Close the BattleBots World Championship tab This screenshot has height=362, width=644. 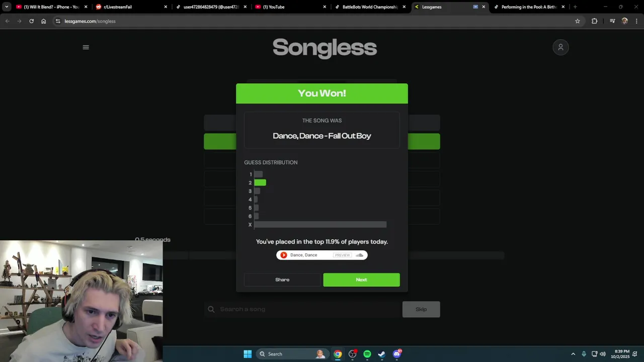pos(404,7)
